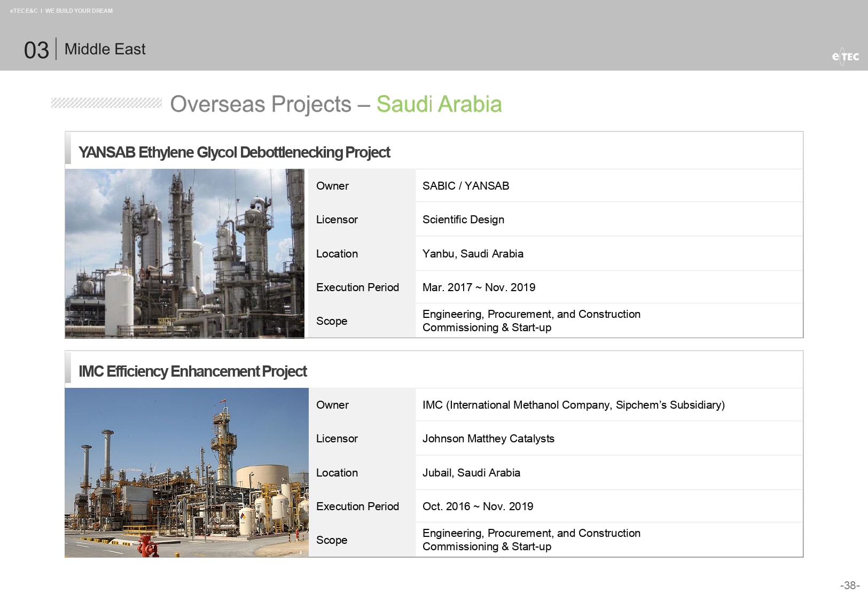Click 'Oct. 2016 ~ Nov. 2019' period

[478, 506]
